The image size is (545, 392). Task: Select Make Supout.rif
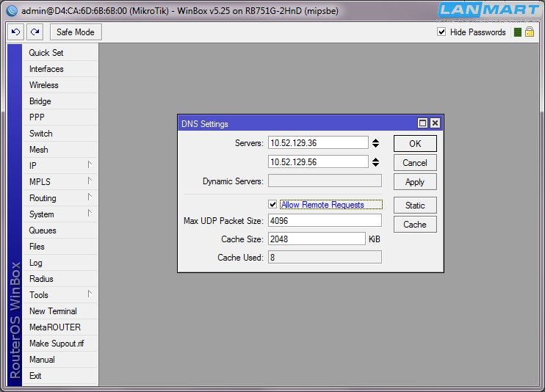click(59, 344)
